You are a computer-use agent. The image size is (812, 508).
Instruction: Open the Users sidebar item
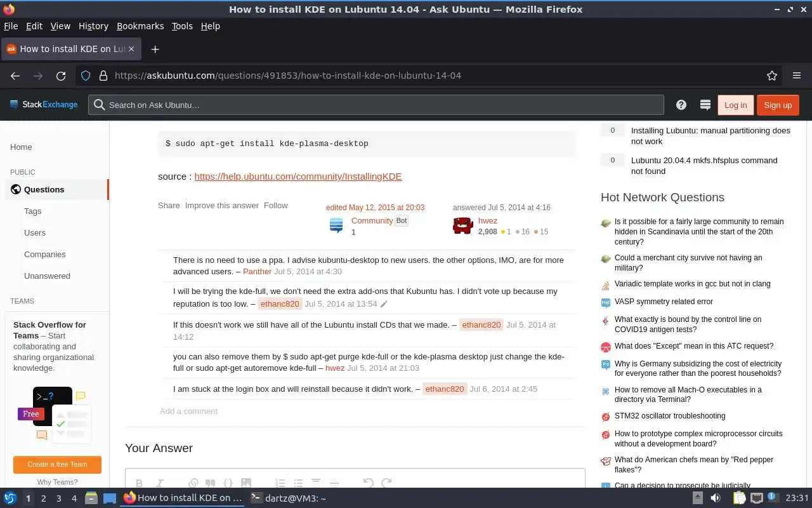[35, 233]
